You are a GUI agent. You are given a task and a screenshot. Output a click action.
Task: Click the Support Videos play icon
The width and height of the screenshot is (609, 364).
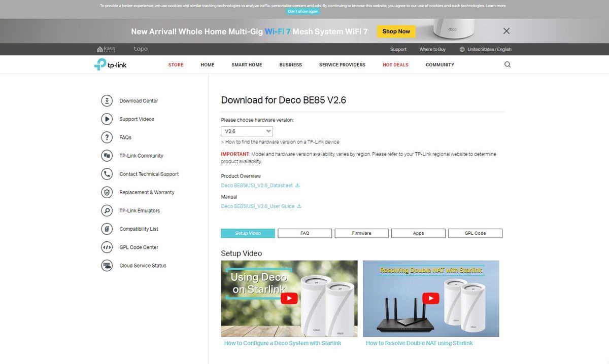pyautogui.click(x=107, y=119)
